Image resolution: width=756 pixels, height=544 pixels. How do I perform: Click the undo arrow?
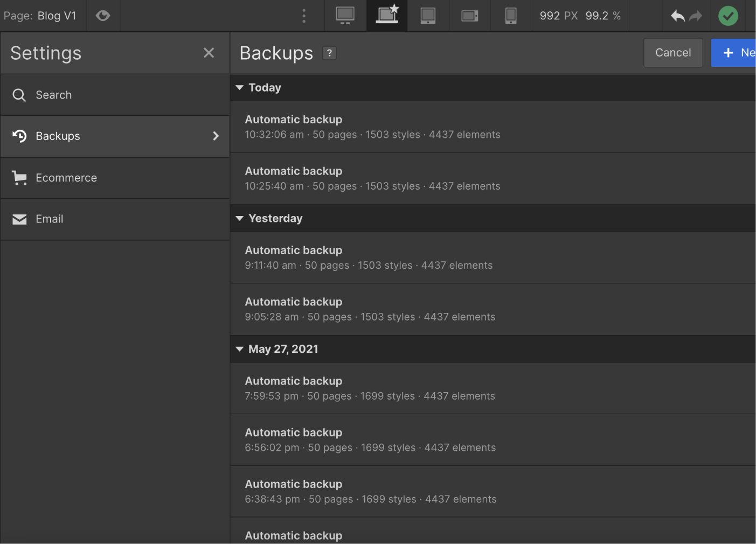pos(677,16)
